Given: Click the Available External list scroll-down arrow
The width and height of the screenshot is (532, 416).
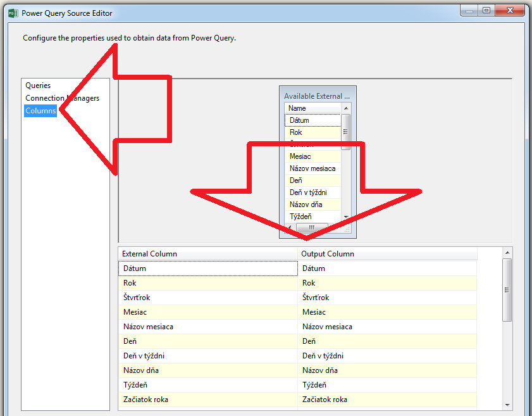Looking at the screenshot, I should tap(346, 217).
